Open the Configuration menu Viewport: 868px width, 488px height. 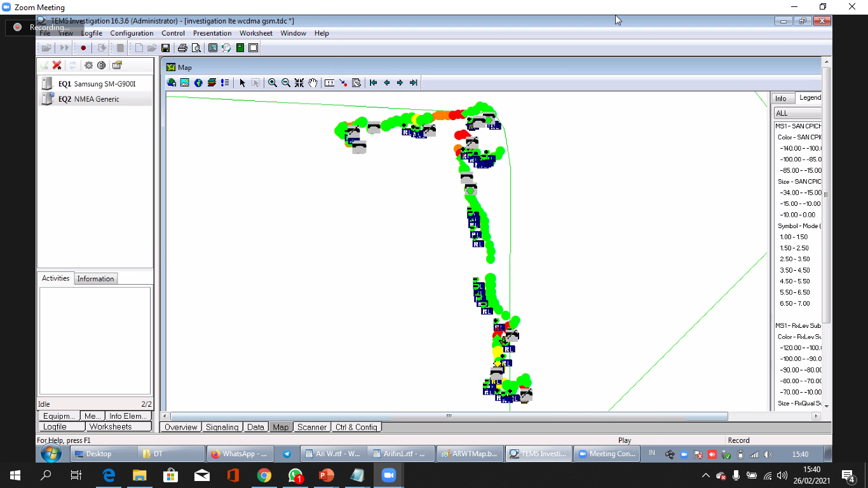(x=132, y=33)
